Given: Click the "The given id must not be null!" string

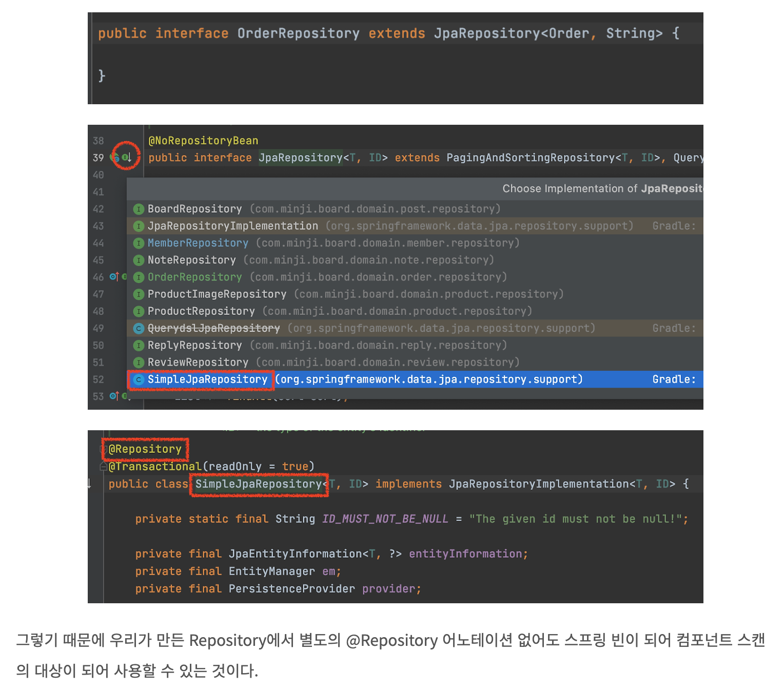Looking at the screenshot, I should (576, 519).
